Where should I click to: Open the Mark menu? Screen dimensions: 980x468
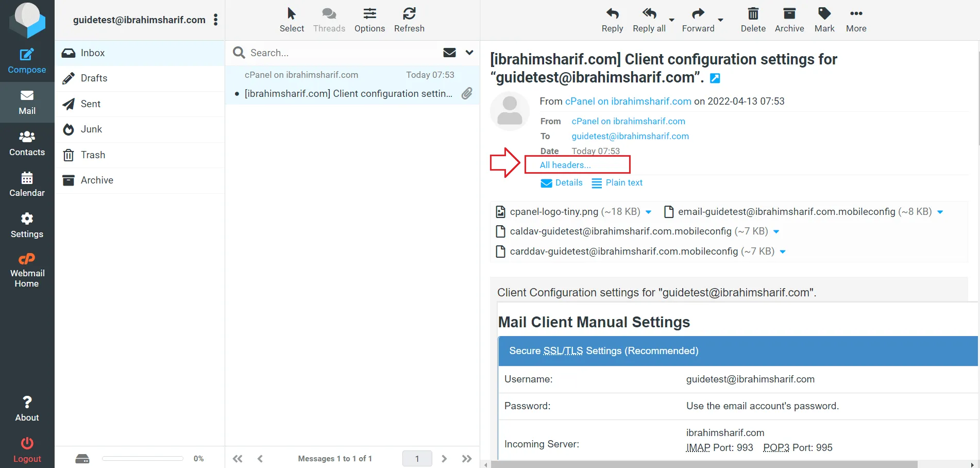pos(824,20)
